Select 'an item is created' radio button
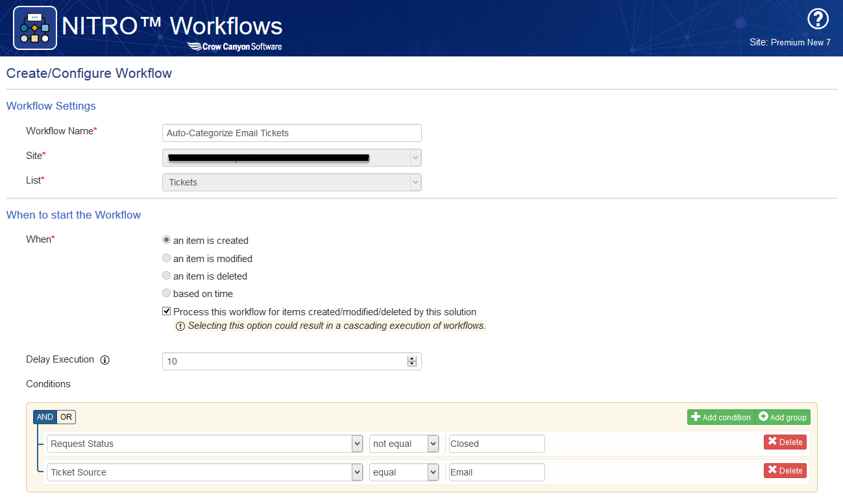The image size is (843, 504). 167,240
